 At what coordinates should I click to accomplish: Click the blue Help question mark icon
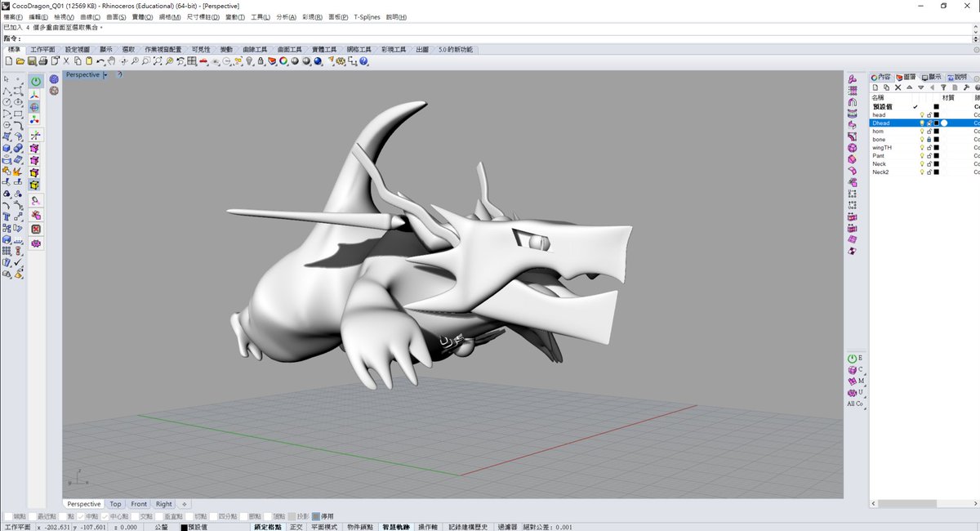363,61
